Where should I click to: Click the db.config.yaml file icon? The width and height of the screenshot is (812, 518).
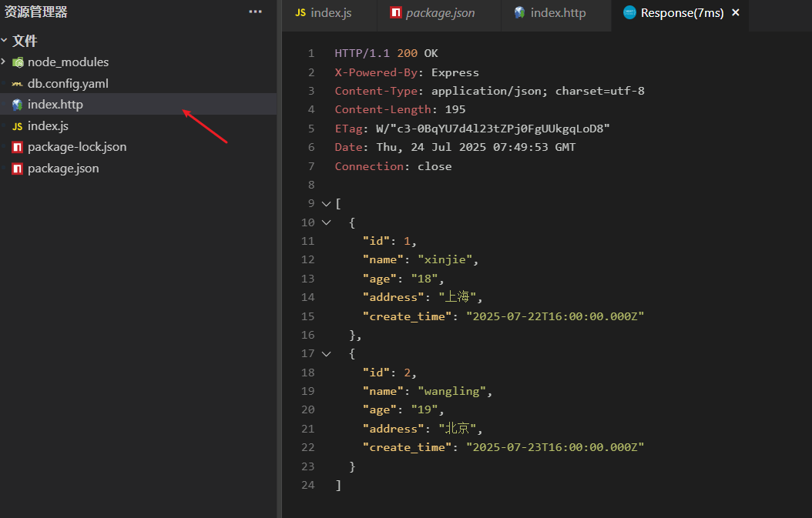(x=17, y=84)
